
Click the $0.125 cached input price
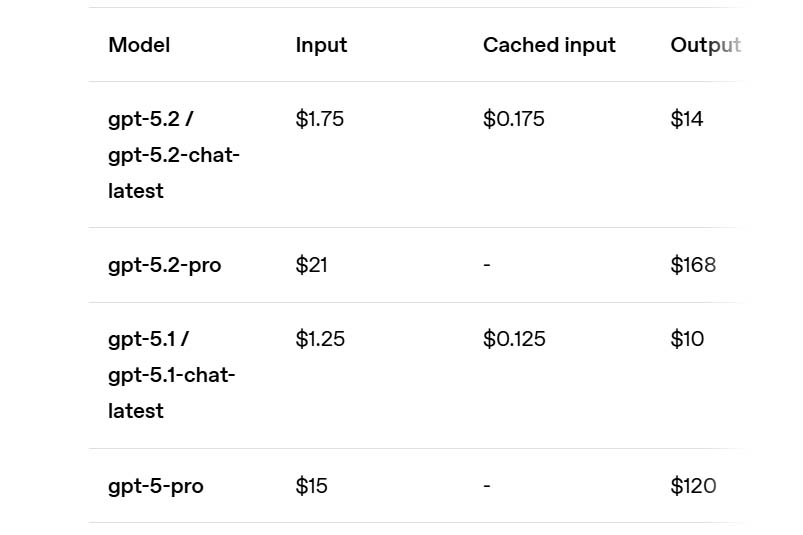tap(514, 339)
